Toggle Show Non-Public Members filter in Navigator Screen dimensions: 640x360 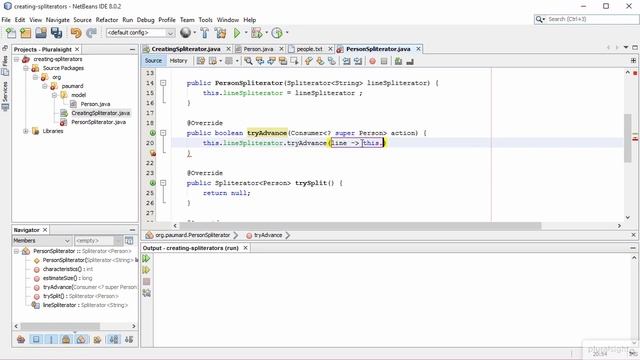pyautogui.click(x=66, y=339)
